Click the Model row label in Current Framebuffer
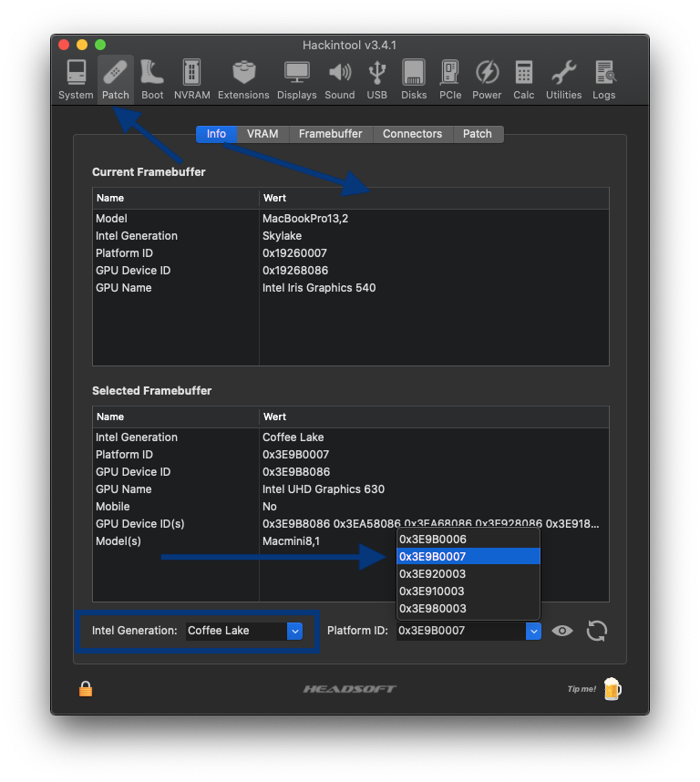The image size is (700, 782). tap(111, 219)
